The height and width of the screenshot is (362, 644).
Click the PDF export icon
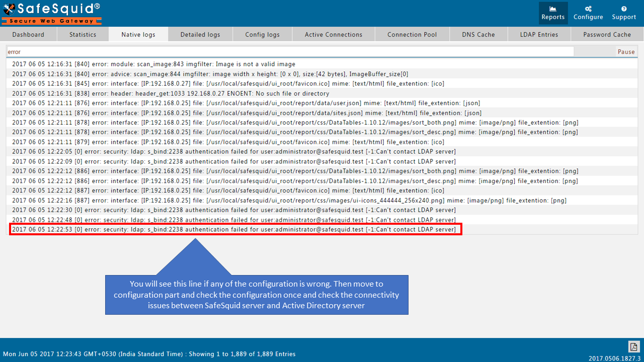click(x=633, y=346)
